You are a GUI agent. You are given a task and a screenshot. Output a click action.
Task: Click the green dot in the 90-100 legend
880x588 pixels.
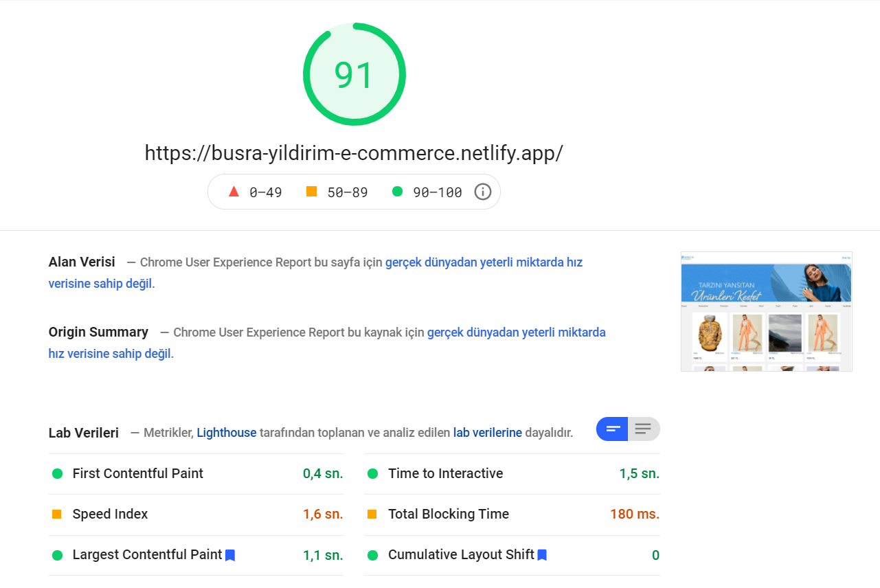(397, 192)
